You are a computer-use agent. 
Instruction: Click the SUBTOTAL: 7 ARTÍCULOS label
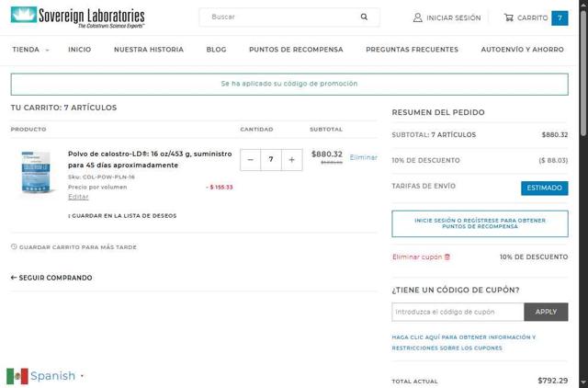(x=434, y=135)
